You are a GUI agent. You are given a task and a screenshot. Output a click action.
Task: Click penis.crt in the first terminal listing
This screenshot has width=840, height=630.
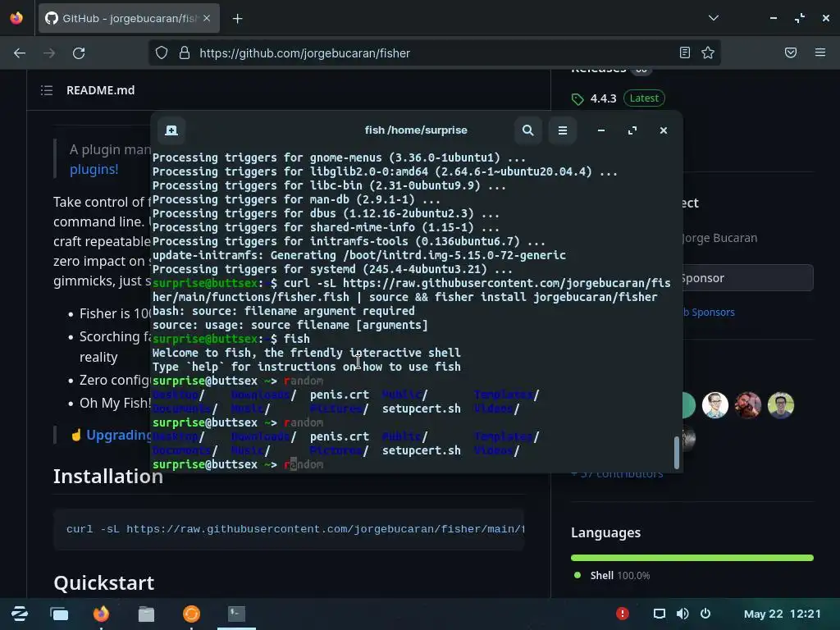point(340,395)
